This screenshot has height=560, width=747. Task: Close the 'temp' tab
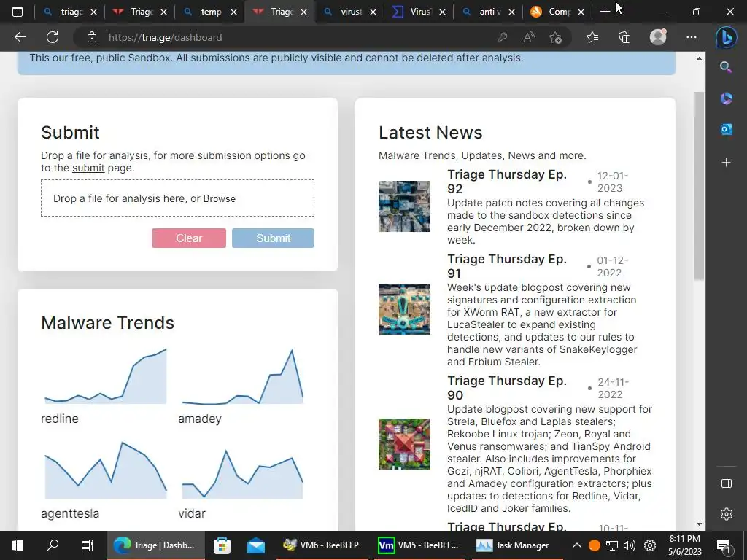click(233, 12)
